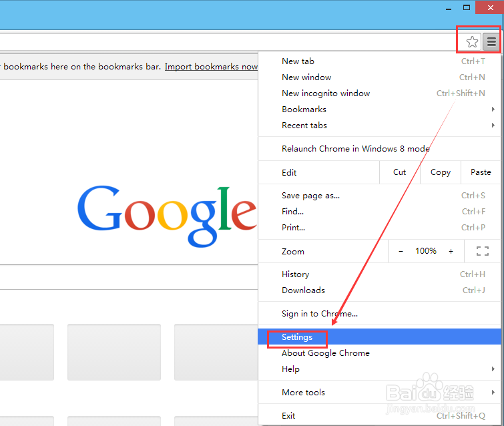This screenshot has width=504, height=426.
Task: Open the More tools menu entry
Action: pyautogui.click(x=380, y=392)
